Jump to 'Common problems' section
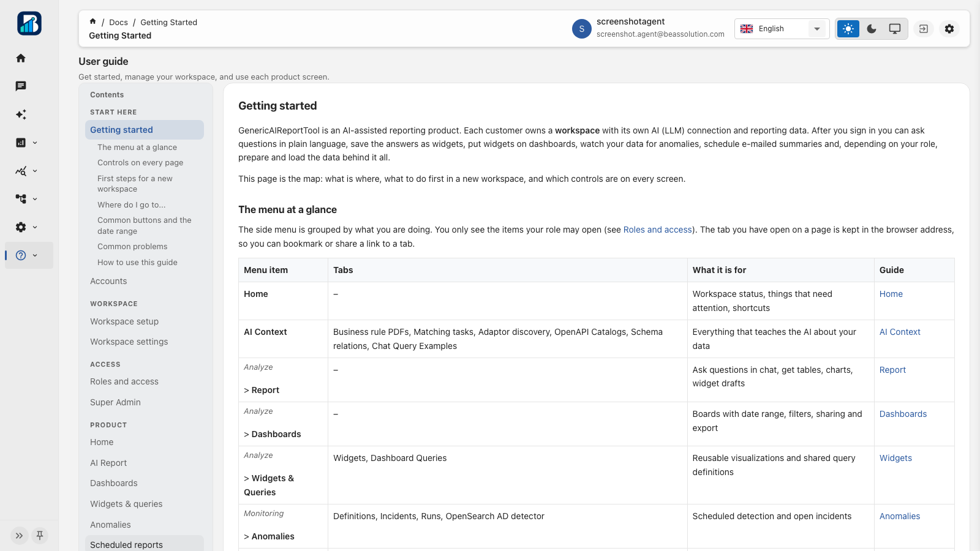The width and height of the screenshot is (980, 551). (132, 247)
